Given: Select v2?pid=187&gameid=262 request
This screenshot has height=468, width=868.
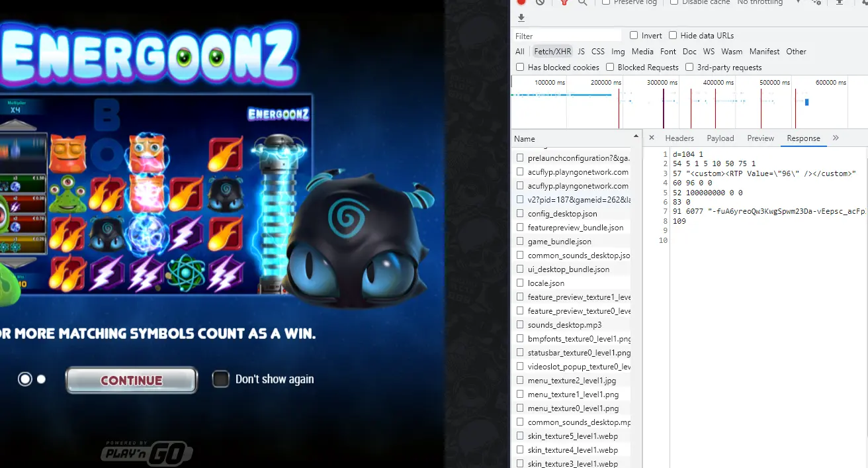Looking at the screenshot, I should coord(572,199).
